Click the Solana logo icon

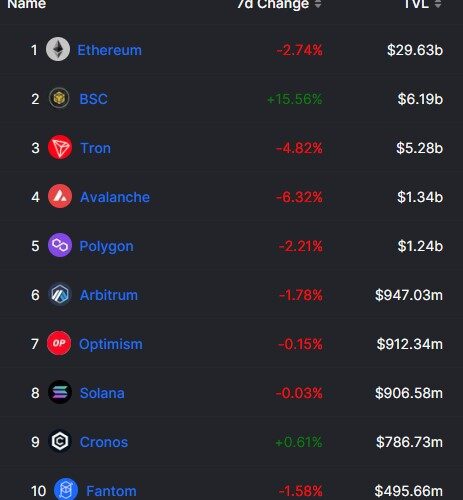[x=60, y=392]
